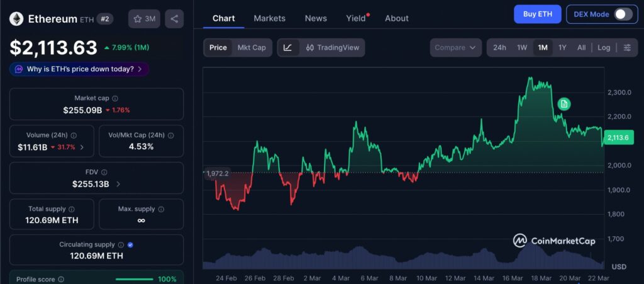Open the News tab
This screenshot has width=644, height=284.
[x=316, y=18]
